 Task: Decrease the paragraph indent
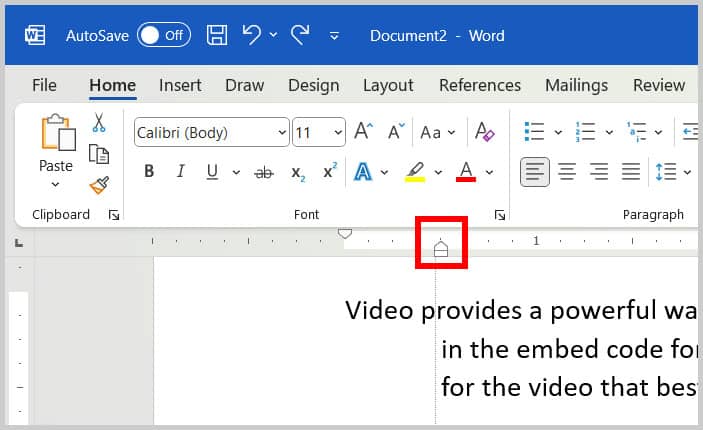tap(690, 132)
